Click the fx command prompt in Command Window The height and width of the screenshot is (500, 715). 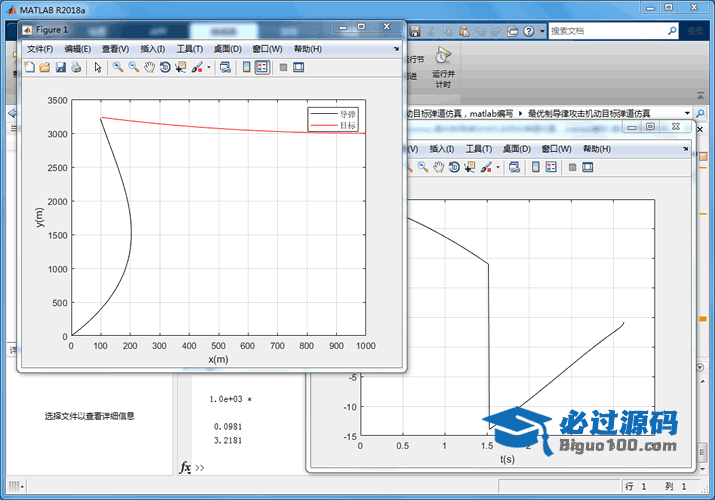[x=185, y=468]
